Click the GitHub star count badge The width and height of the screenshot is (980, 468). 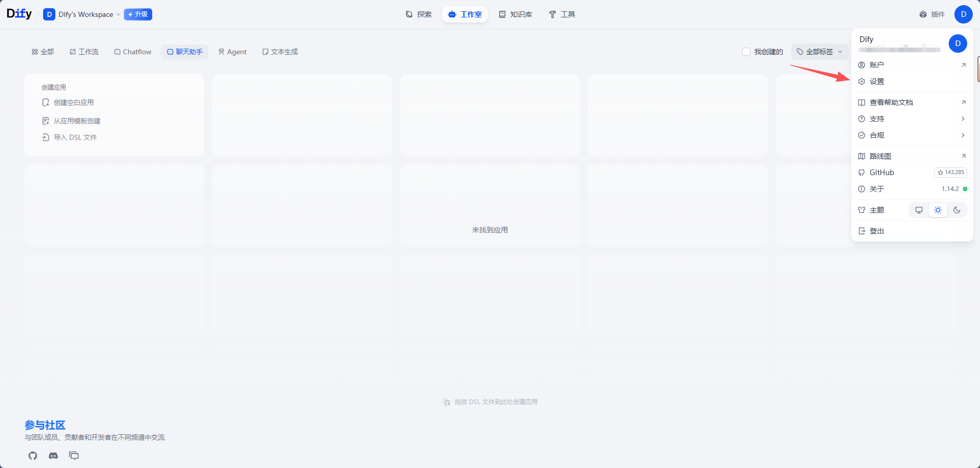951,173
